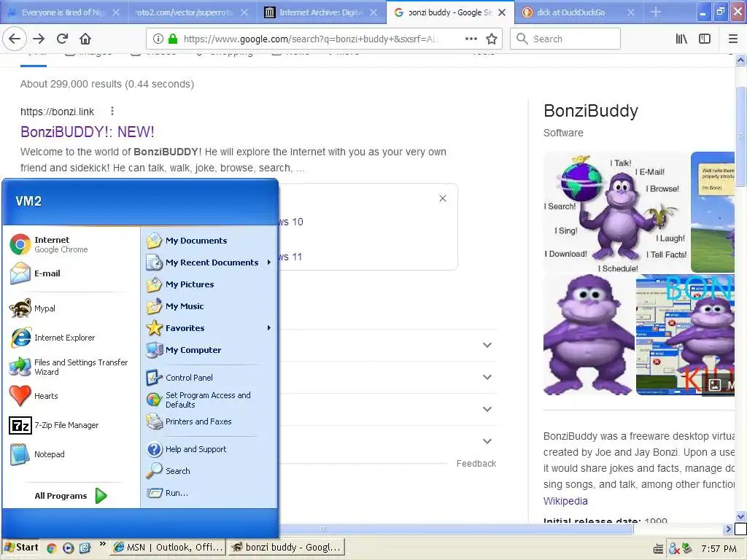The image size is (747, 560).
Task: Open Set Program Access and Defaults
Action: 198,400
